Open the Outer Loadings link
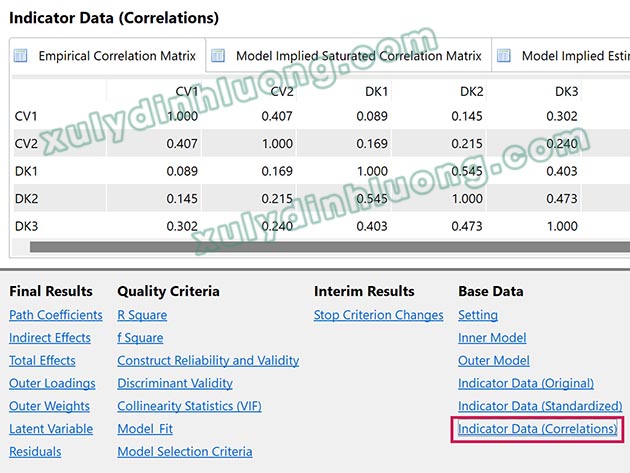The height and width of the screenshot is (473, 630). tap(52, 383)
